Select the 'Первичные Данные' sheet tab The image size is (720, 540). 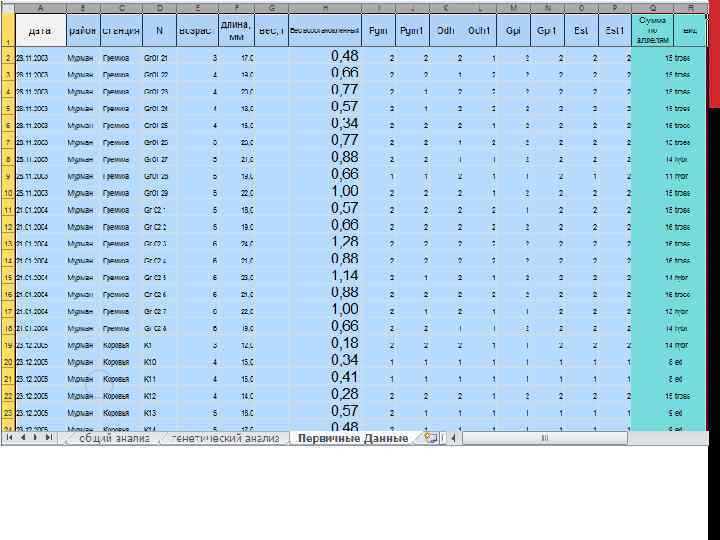click(353, 439)
